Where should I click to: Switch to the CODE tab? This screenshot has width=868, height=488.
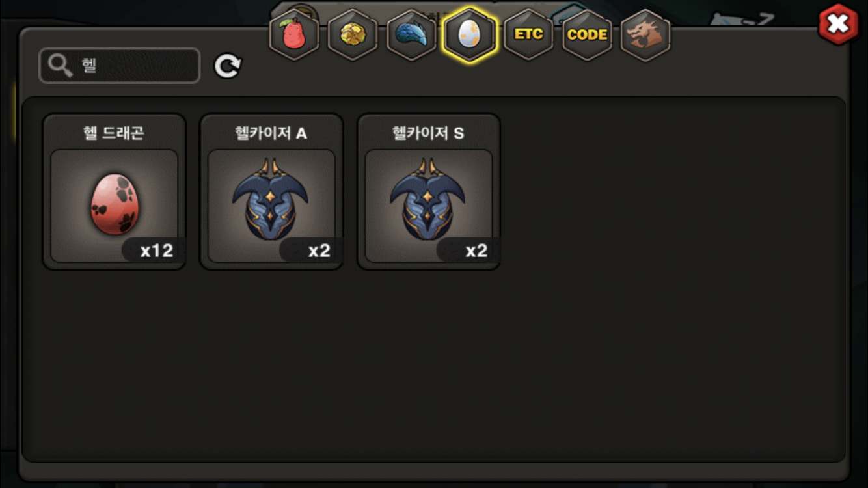coord(587,34)
